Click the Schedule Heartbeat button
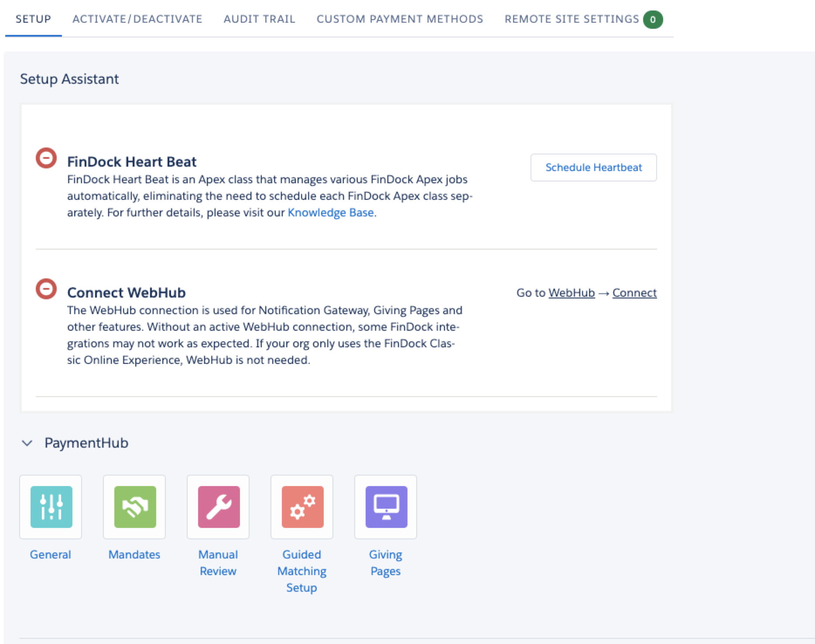Image resolution: width=815 pixels, height=644 pixels. (593, 167)
